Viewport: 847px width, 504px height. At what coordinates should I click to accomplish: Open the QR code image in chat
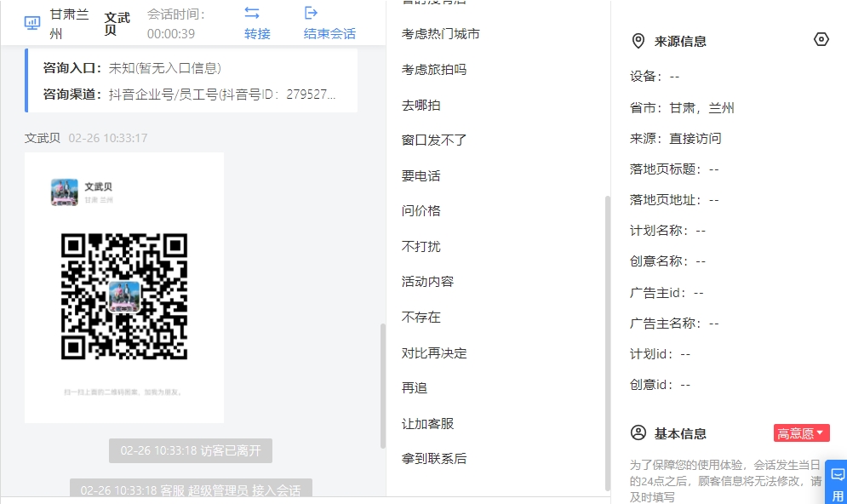point(124,296)
